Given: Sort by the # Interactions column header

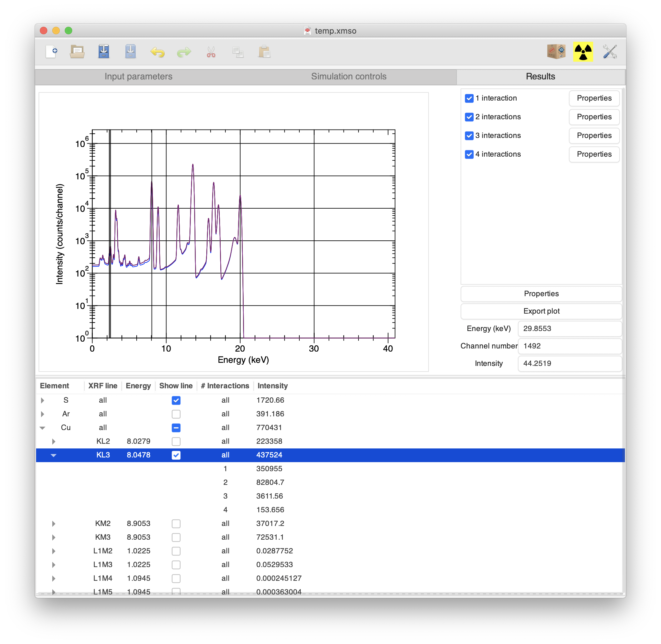Looking at the screenshot, I should 225,386.
